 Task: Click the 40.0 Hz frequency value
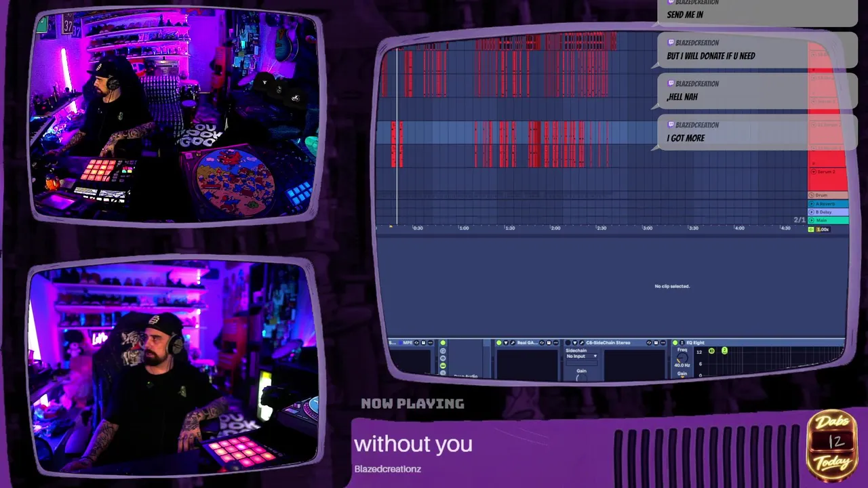tap(682, 365)
